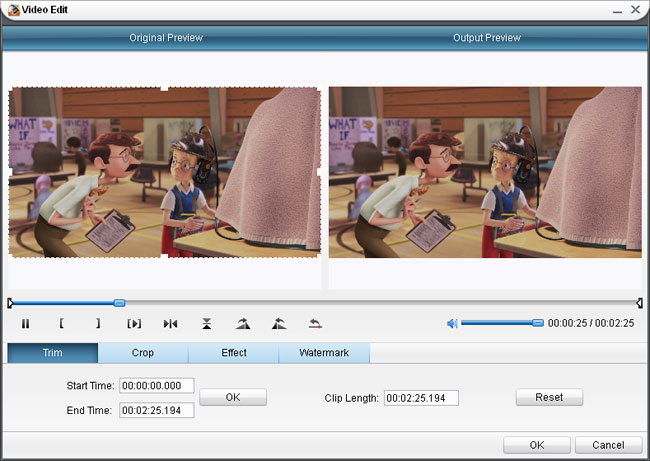Click the undo/reset changes arrow icon
650x461 pixels.
pyautogui.click(x=315, y=323)
